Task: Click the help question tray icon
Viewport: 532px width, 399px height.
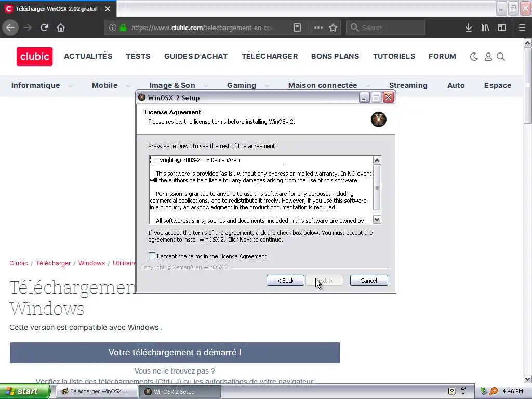Action: tap(451, 391)
